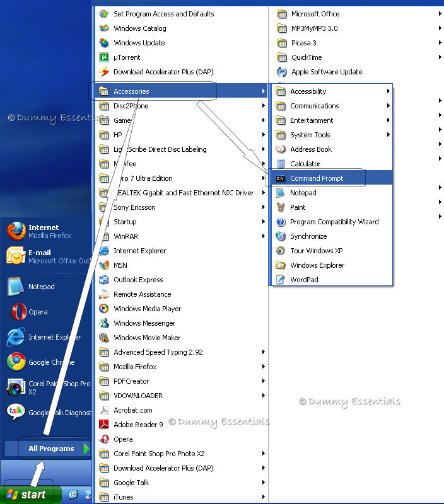Click Tour Windows XP icon
Image resolution: width=444 pixels, height=504 pixels.
[281, 251]
